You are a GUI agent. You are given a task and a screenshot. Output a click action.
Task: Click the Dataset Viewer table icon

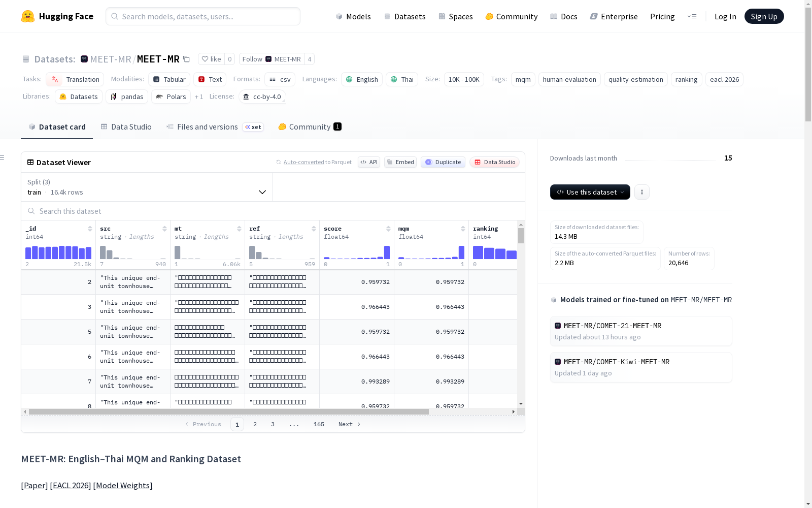pos(30,163)
